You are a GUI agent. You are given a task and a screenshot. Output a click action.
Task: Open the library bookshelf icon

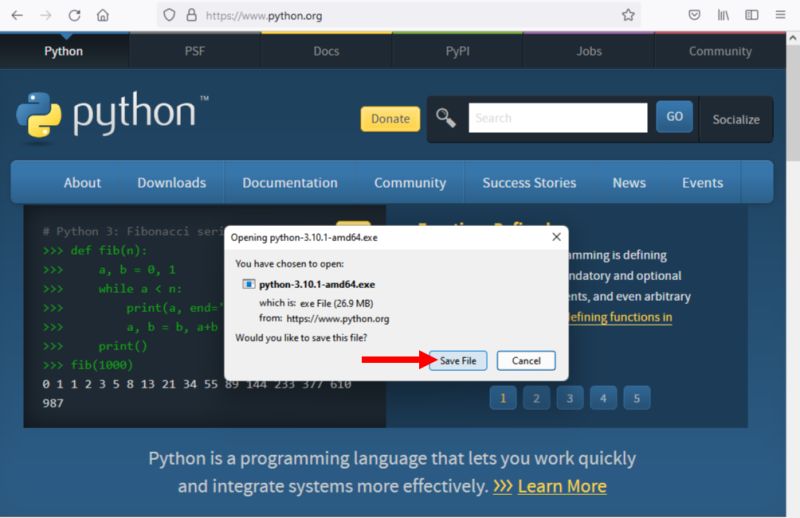click(x=723, y=15)
